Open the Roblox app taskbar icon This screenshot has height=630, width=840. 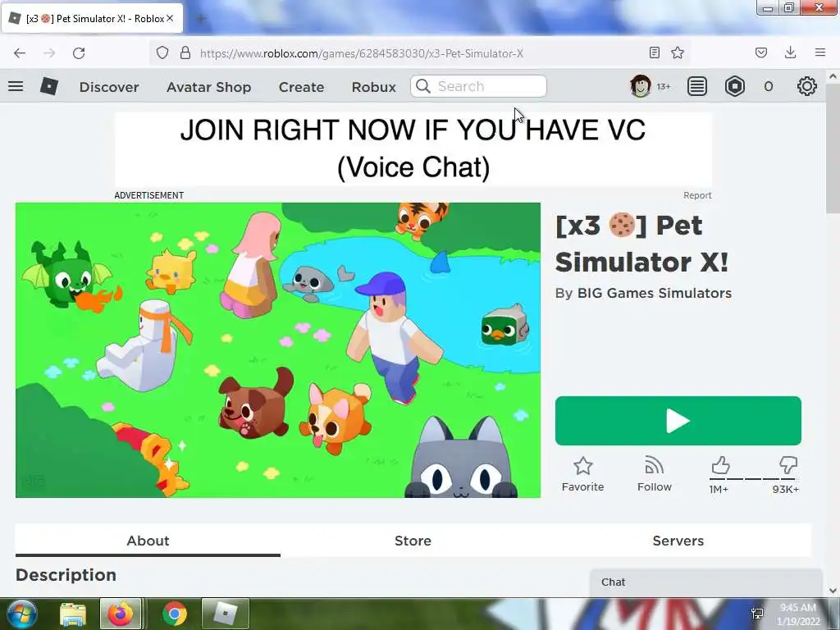point(225,614)
